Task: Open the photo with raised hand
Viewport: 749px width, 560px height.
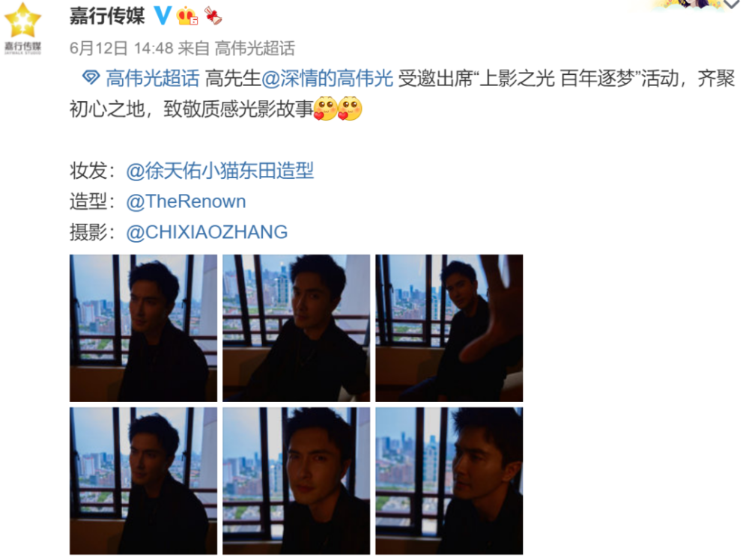Action: tap(449, 328)
